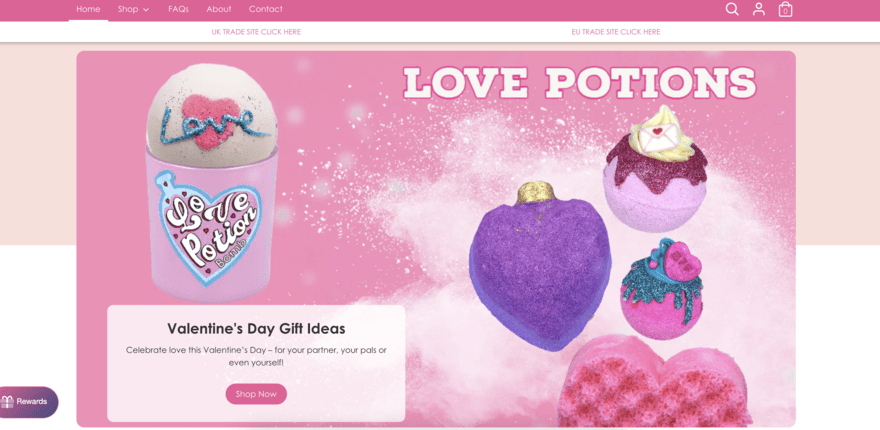Click the Shop menu chevron arrow
Viewport: 880px width, 430px height.
tap(146, 10)
